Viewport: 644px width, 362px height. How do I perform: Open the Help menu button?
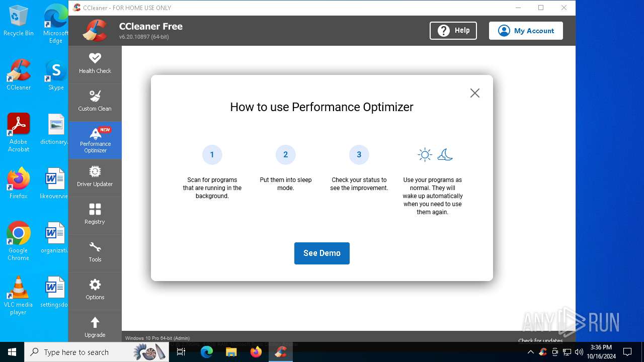(x=453, y=31)
